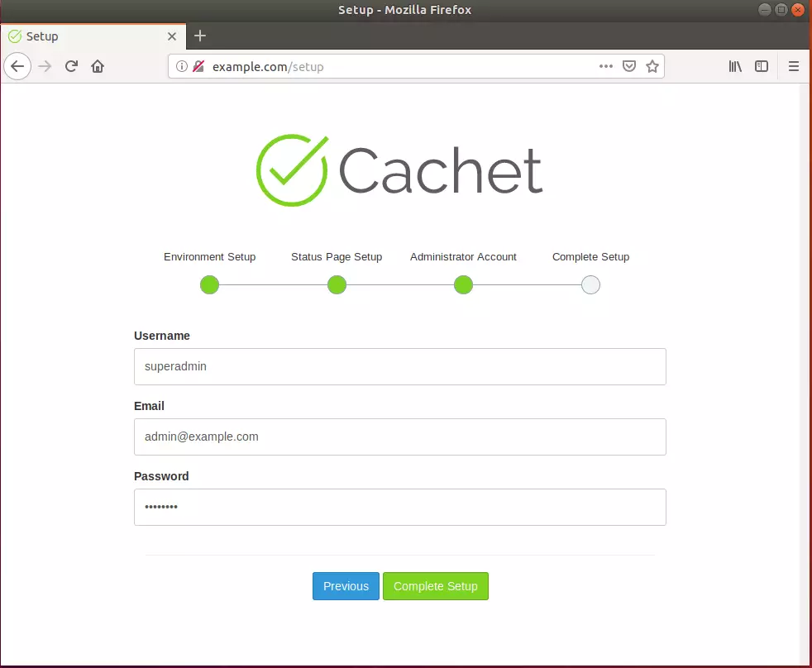Click the Email field label
Image resolution: width=812 pixels, height=668 pixels.
149,406
